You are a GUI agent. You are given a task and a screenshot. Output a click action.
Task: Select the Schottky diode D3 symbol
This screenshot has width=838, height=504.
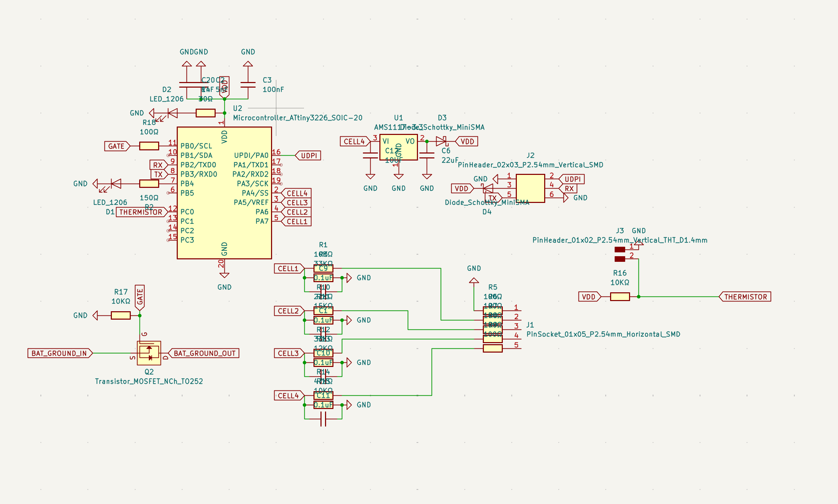442,141
